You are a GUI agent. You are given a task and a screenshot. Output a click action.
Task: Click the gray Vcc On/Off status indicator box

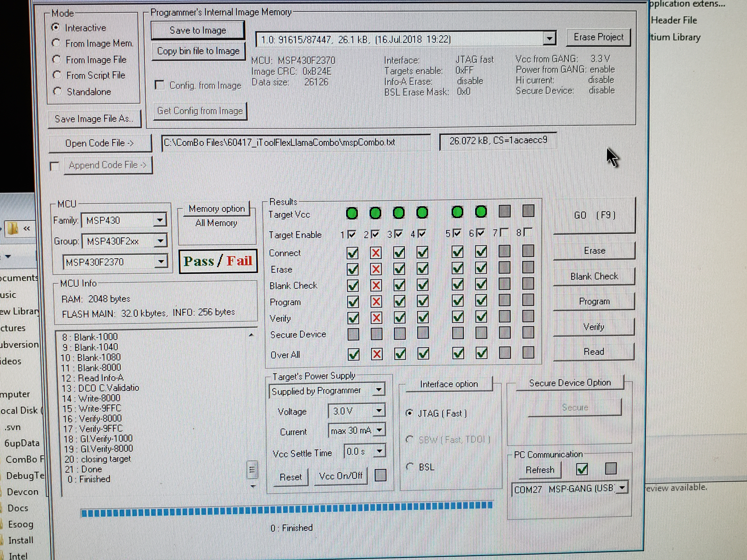(380, 475)
